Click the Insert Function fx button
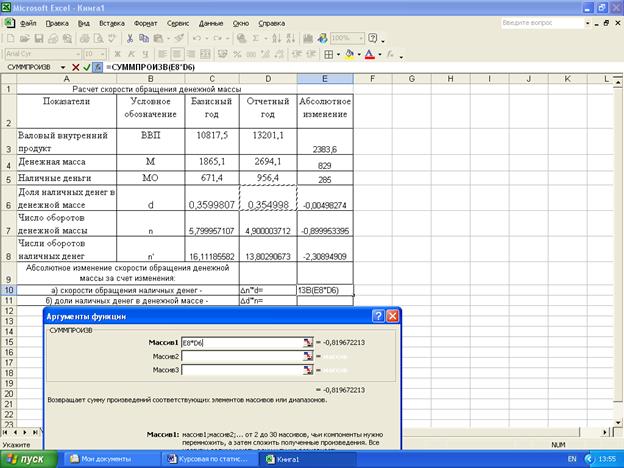 [98, 66]
